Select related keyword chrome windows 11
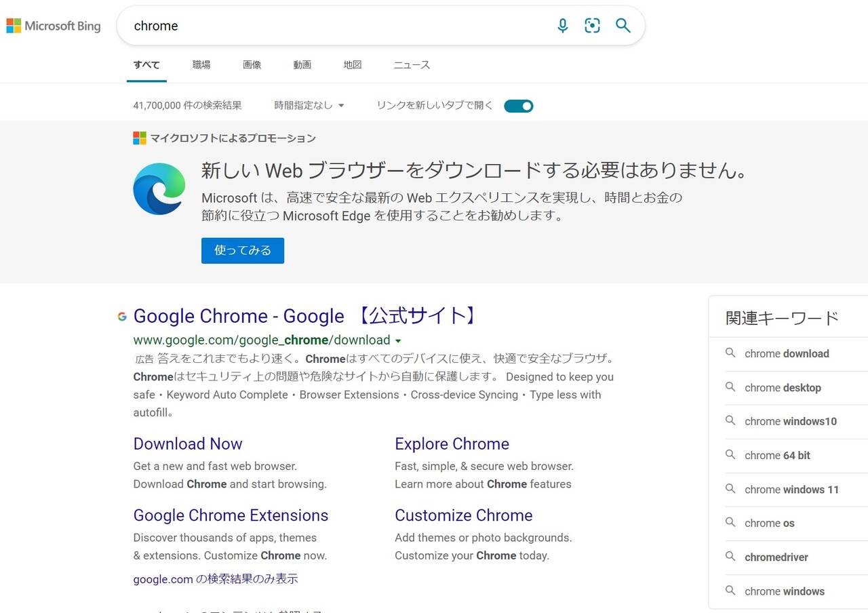This screenshot has width=868, height=613. (791, 490)
